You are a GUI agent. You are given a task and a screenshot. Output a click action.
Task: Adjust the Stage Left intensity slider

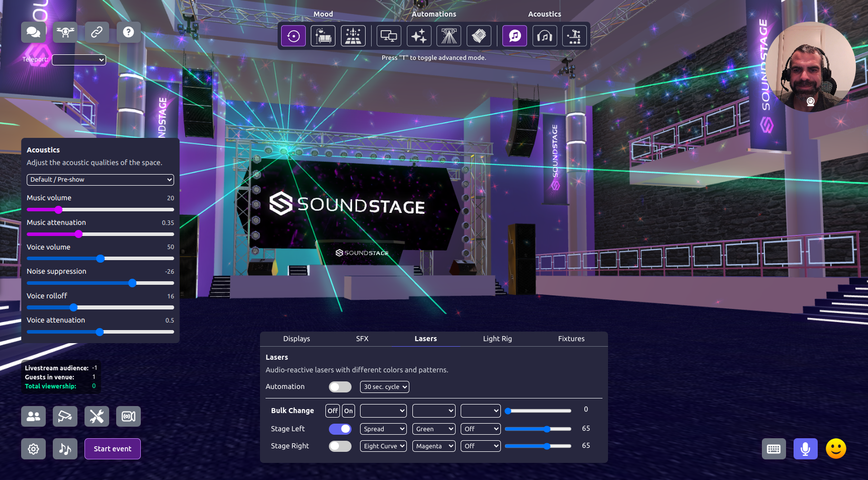coord(538,429)
